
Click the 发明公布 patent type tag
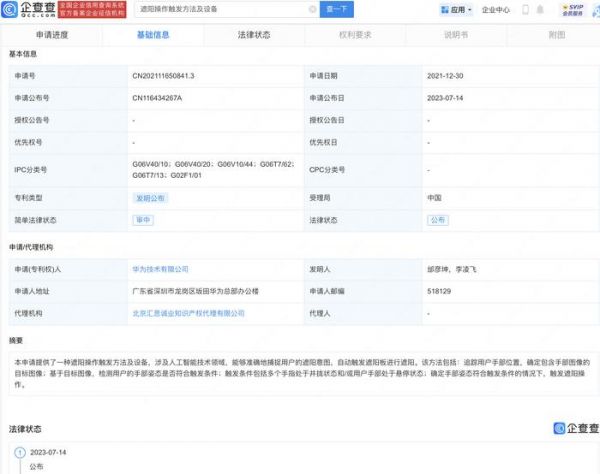(x=150, y=198)
